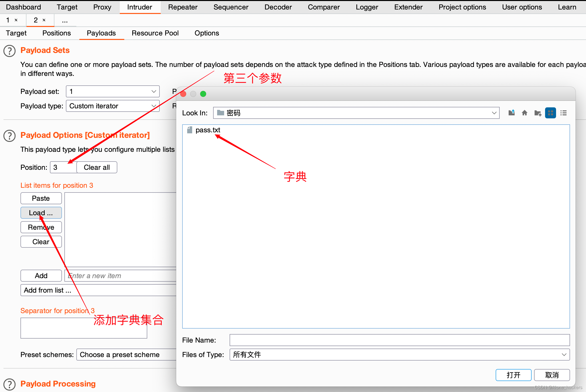586x392 pixels.
Task: Click Payload Options help question icon
Action: click(9, 136)
